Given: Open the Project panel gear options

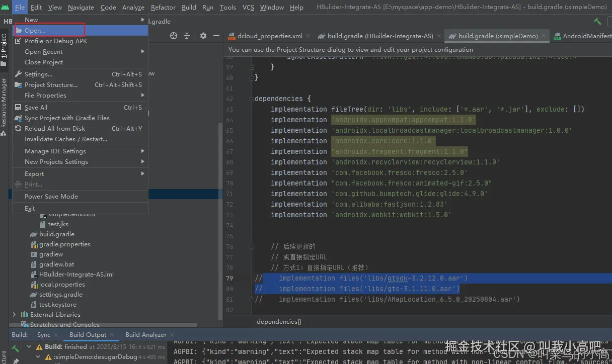Looking at the screenshot, I should click(x=203, y=36).
